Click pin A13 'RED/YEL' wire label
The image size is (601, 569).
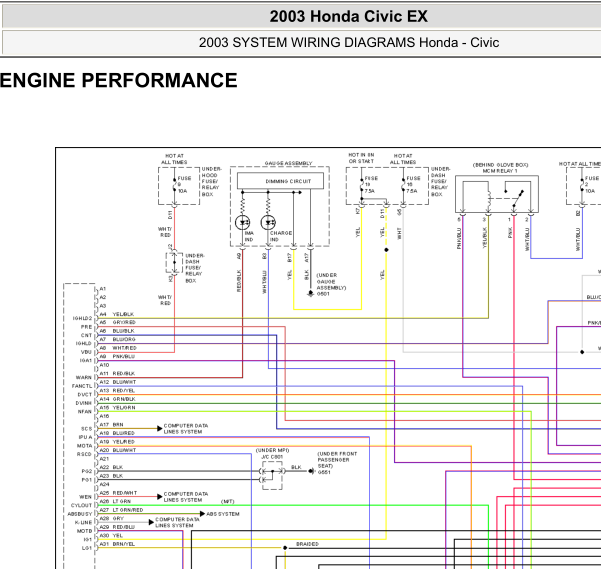point(123,391)
